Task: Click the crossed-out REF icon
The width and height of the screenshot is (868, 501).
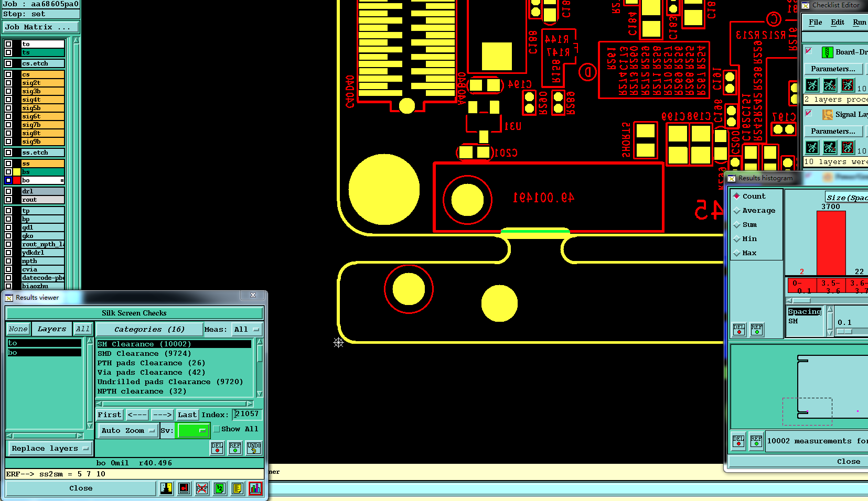Action: tap(202, 488)
